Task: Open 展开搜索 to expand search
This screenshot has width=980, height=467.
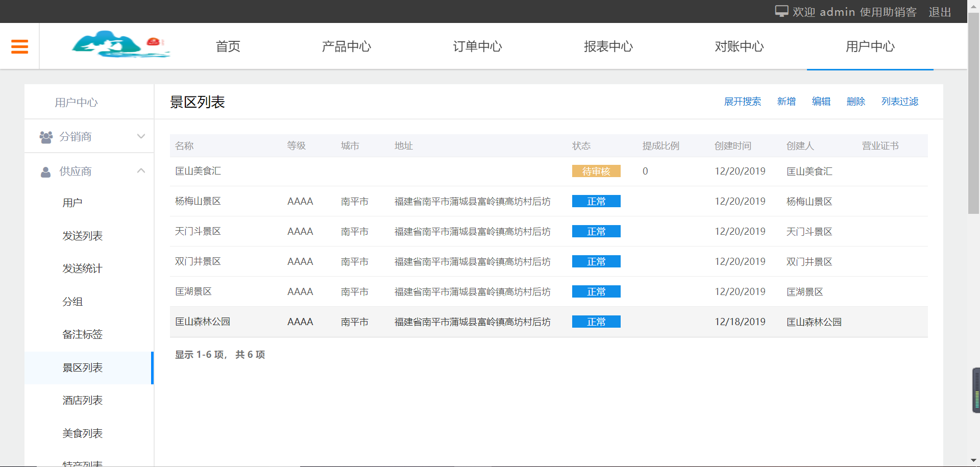Action: (x=742, y=102)
